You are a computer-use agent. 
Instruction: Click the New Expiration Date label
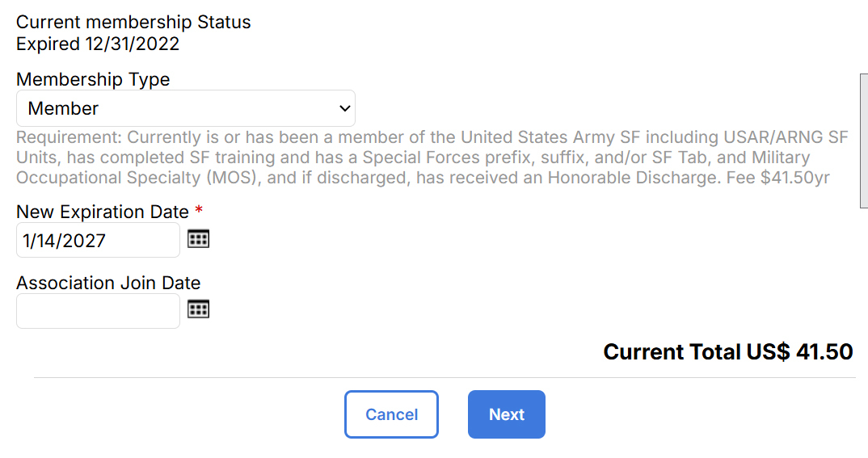pyautogui.click(x=103, y=212)
